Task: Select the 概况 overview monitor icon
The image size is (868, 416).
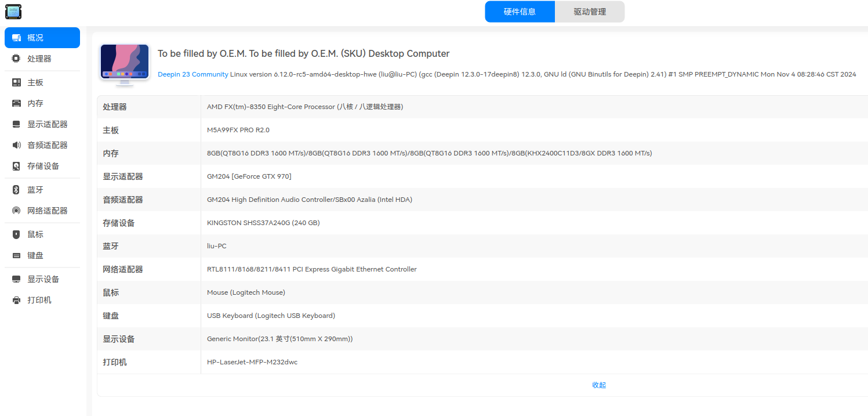Action: [17, 38]
